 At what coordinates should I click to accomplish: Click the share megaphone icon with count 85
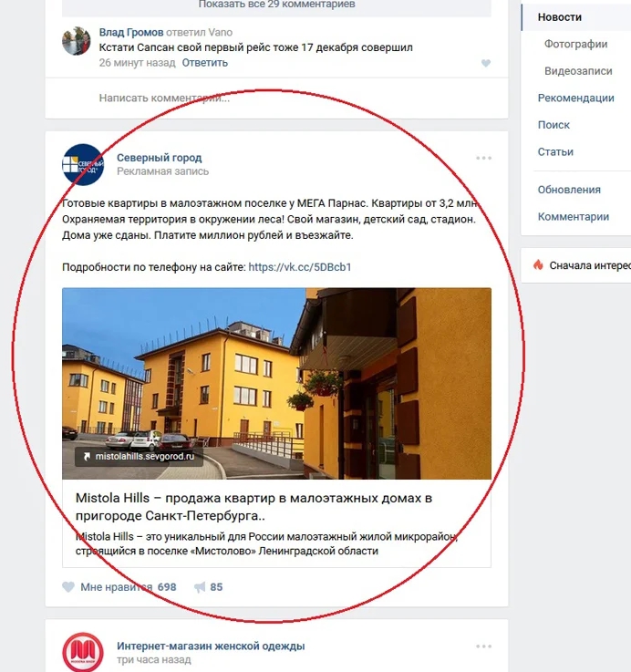coord(200,587)
